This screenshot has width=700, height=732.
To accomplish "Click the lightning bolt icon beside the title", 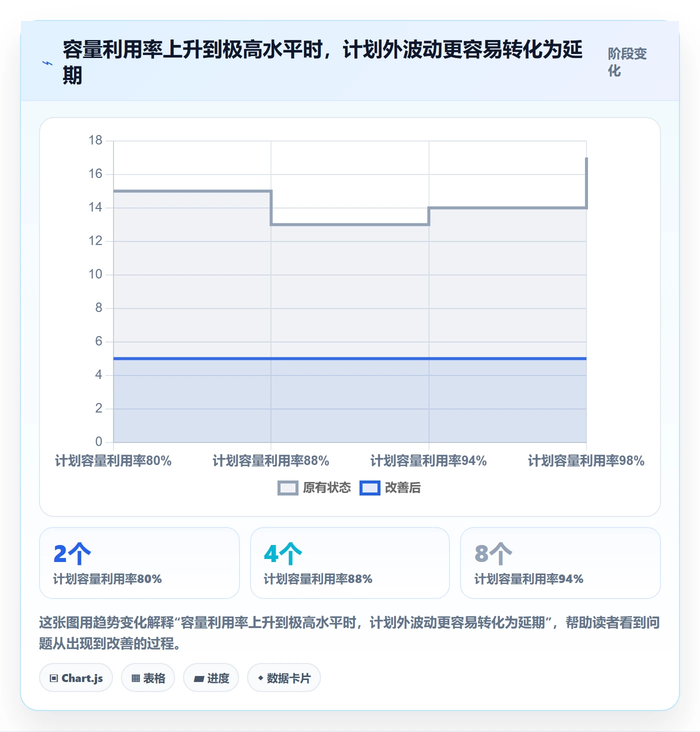I will (47, 63).
